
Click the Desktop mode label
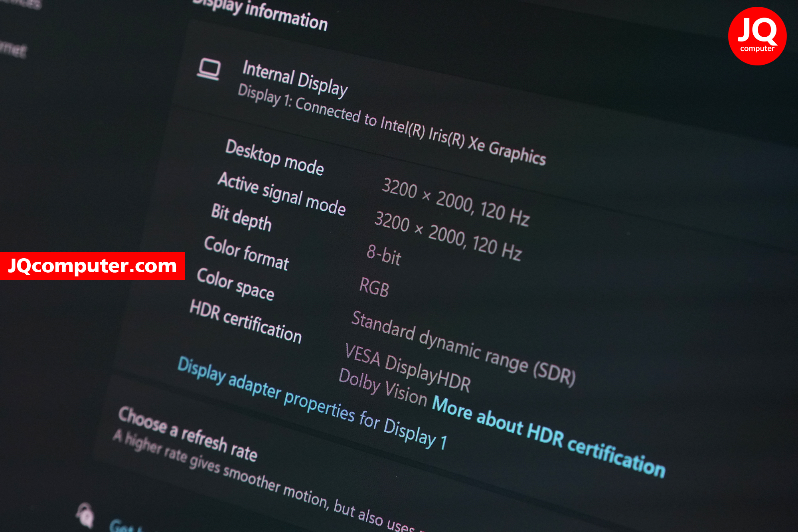(275, 157)
